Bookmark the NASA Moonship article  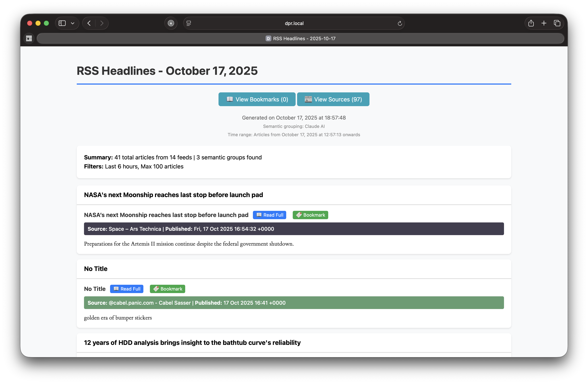pos(310,215)
